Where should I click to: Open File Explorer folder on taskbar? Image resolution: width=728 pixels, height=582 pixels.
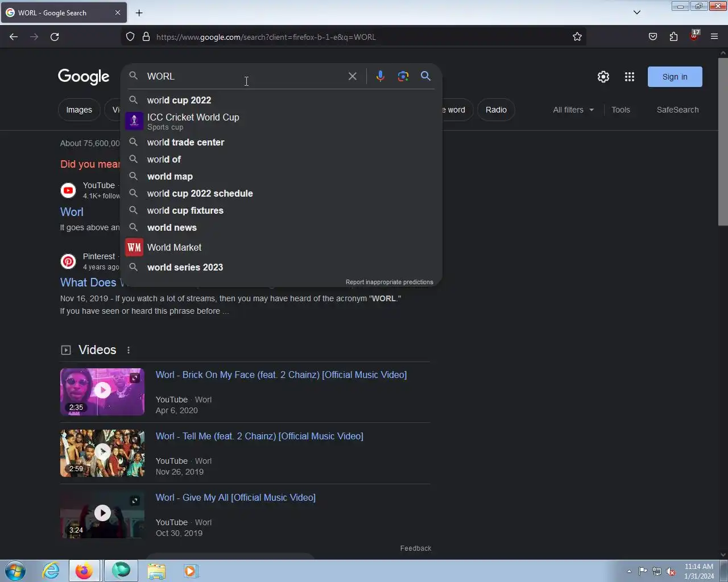(x=156, y=571)
